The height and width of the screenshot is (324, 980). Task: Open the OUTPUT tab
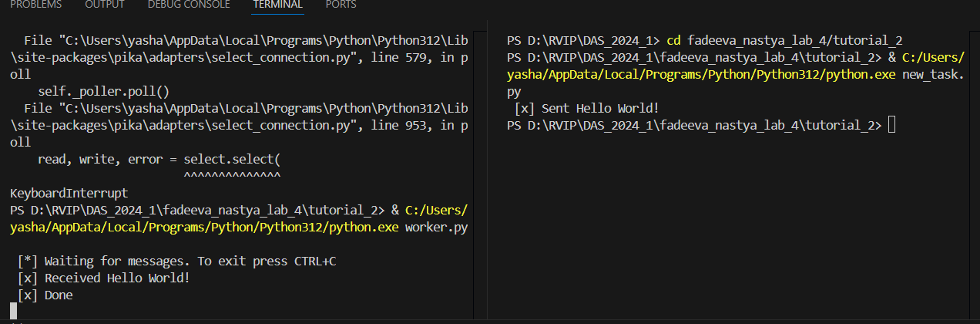click(104, 5)
